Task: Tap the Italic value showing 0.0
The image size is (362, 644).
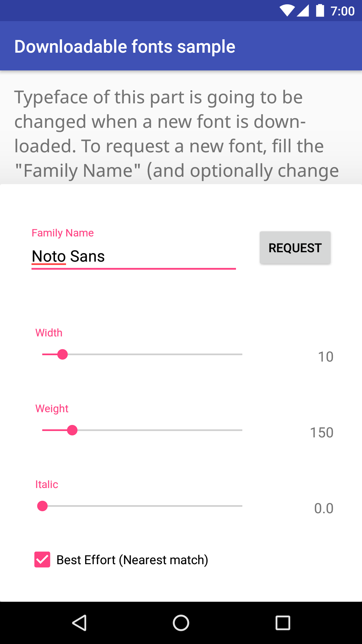Action: coord(323,508)
